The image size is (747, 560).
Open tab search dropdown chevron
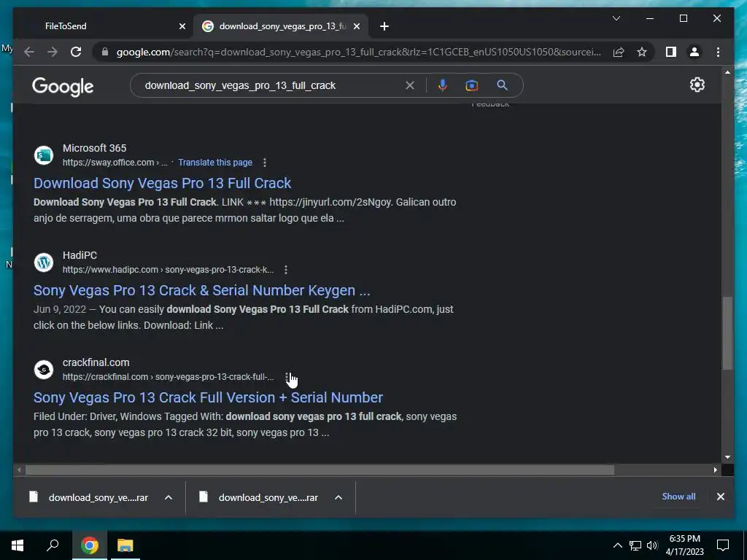pyautogui.click(x=616, y=18)
